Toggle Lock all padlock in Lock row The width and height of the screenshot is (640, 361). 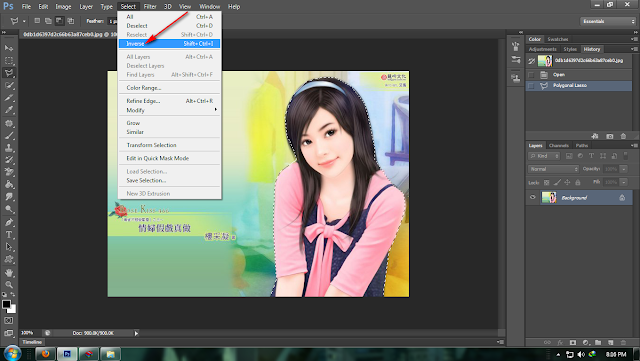578,183
